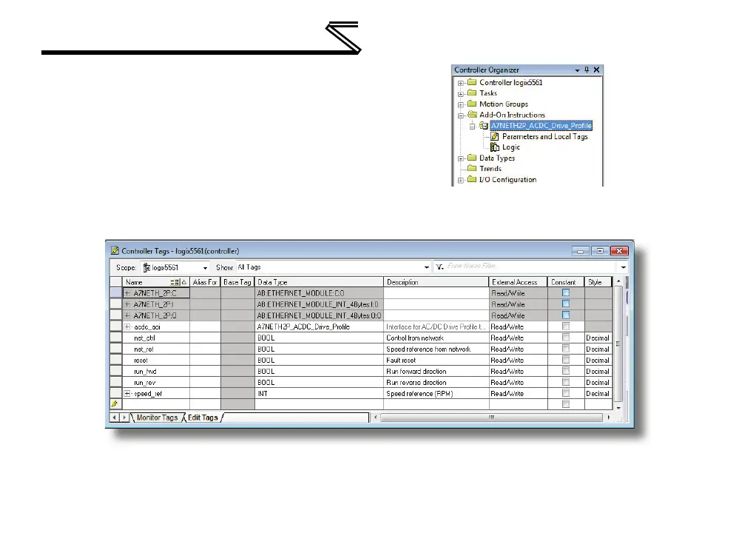Toggle Constant checkbox for net_ref
This screenshot has width=756, height=533.
tap(566, 348)
